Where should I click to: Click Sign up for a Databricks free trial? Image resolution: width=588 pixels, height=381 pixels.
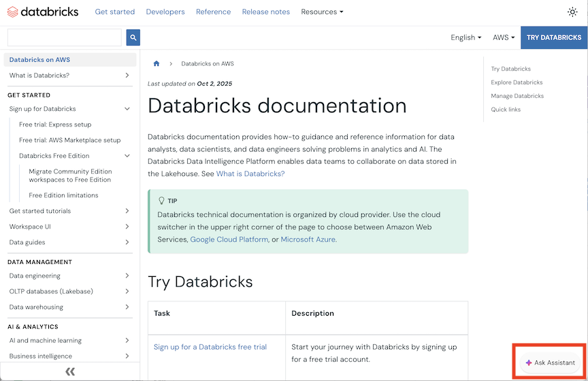pyautogui.click(x=210, y=347)
